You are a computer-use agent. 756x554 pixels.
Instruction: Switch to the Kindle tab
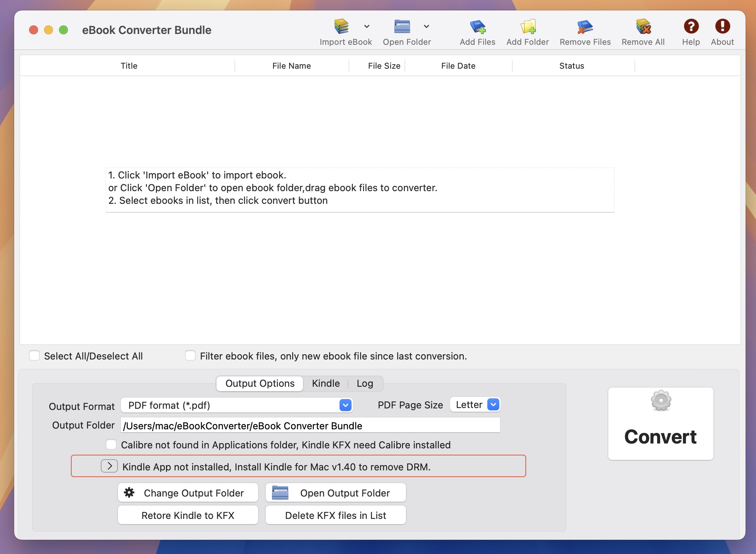coord(325,383)
